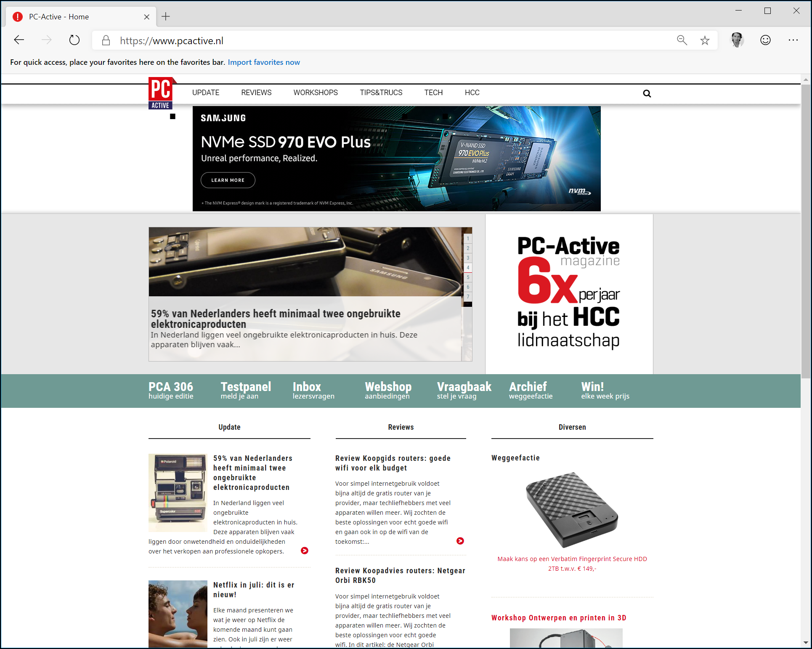
Task: Click the PC-Active magazine HCC lidmaatschap ad
Action: pos(569,293)
